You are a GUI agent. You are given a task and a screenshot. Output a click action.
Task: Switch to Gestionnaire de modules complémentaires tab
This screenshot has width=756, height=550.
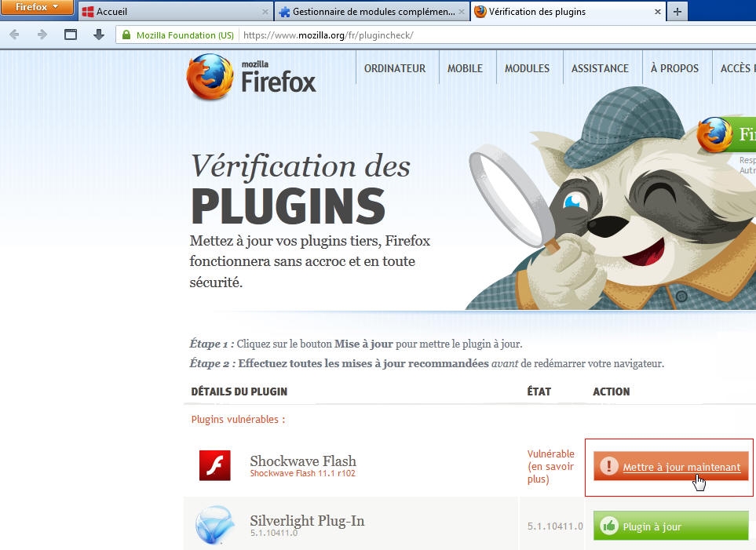pos(372,12)
